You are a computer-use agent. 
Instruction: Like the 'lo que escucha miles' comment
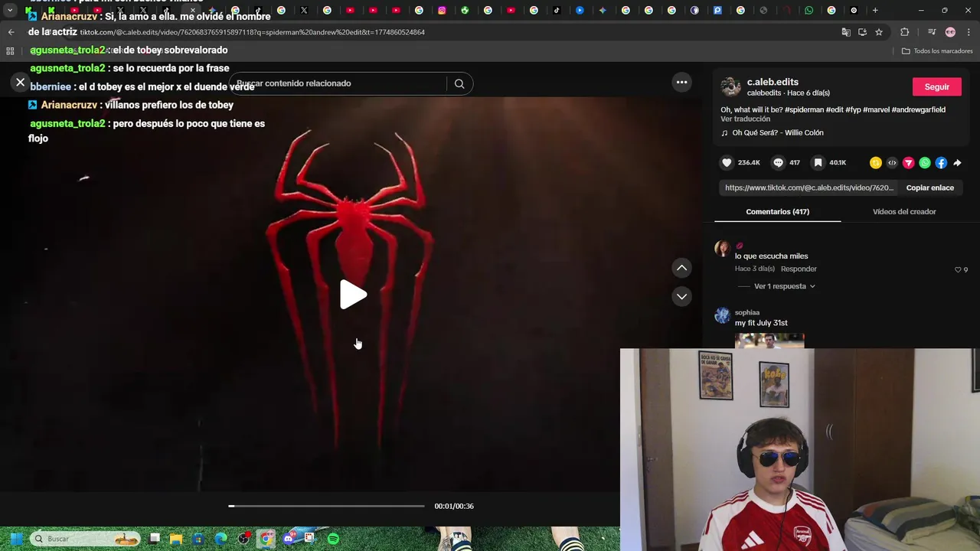click(958, 269)
